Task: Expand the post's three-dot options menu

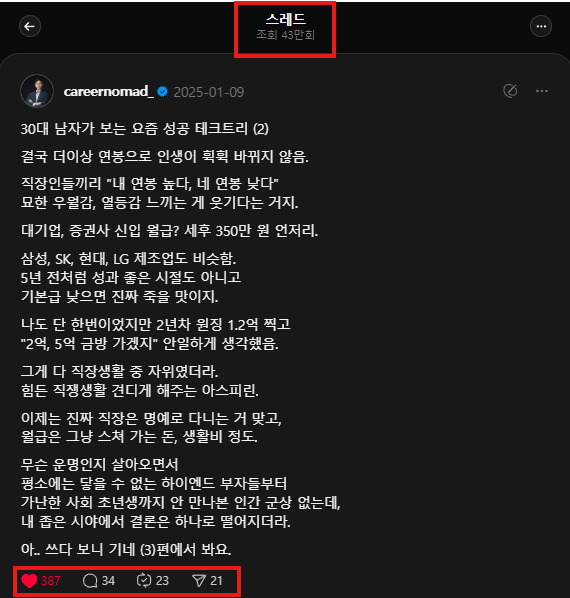Action: [x=542, y=91]
